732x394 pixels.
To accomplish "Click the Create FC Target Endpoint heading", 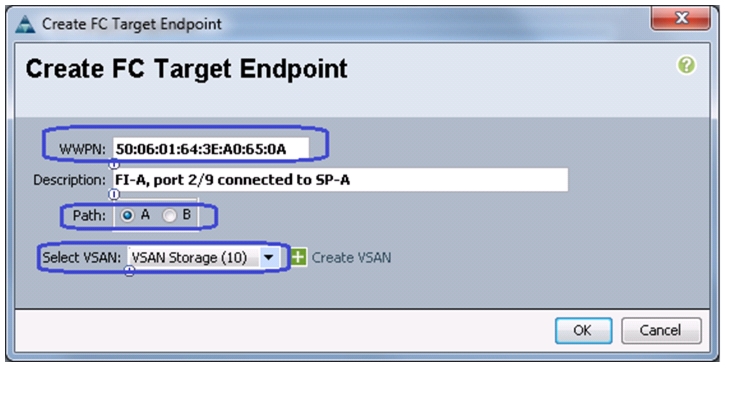I will click(186, 69).
